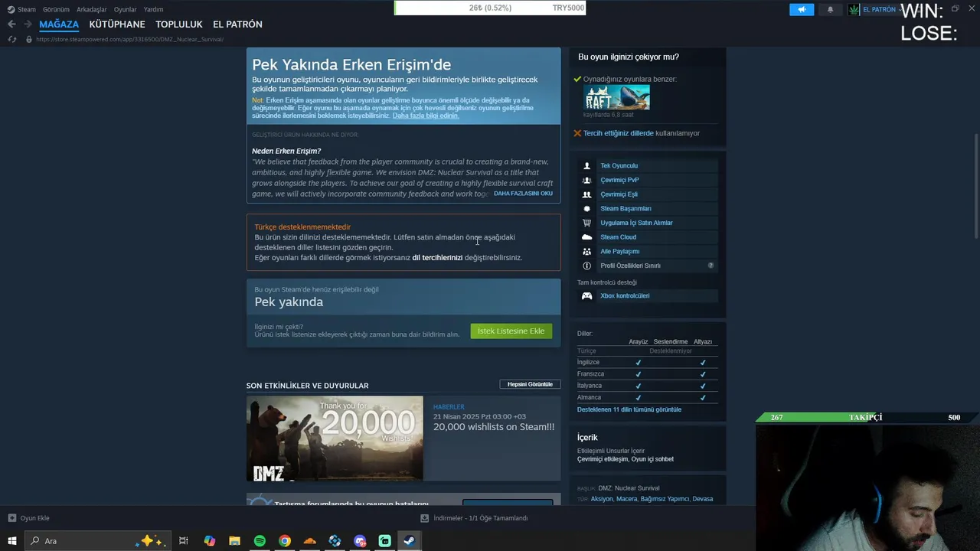
Task: Open the Steam Başarımları feature link
Action: coord(626,208)
